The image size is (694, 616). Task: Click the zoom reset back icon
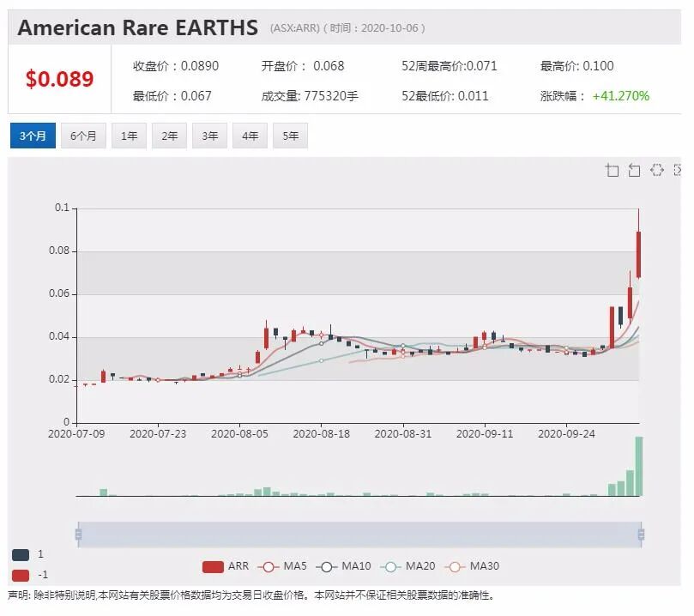pyautogui.click(x=634, y=170)
